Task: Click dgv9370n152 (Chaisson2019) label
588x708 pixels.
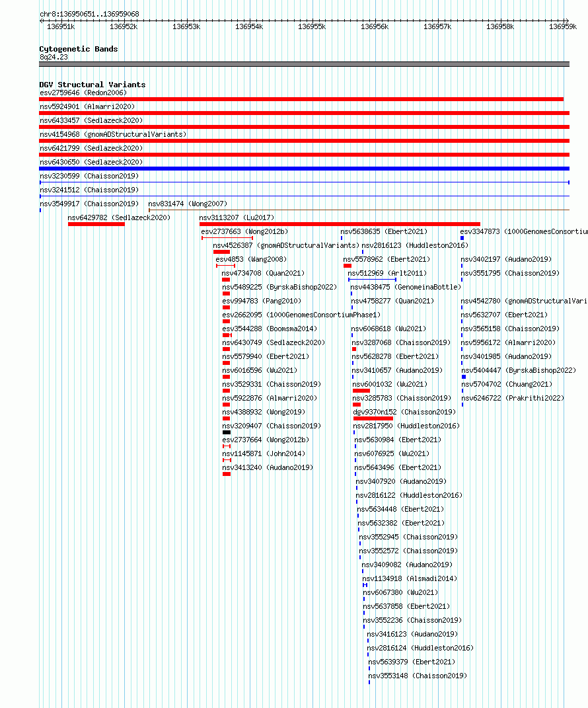Action: pos(404,413)
